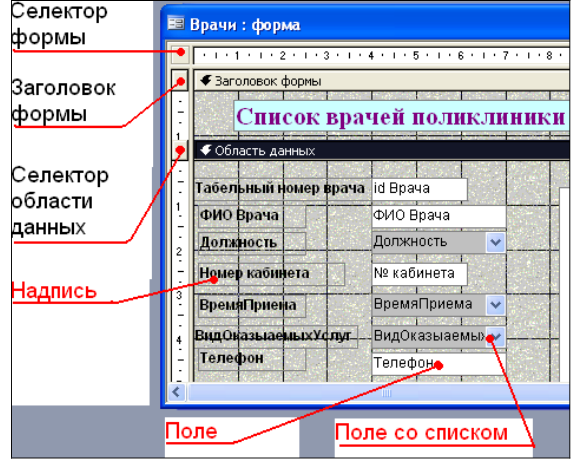Select the 'ВидОказыаемых' combo box control
Image resolution: width=576 pixels, height=461 pixels.
click(439, 336)
